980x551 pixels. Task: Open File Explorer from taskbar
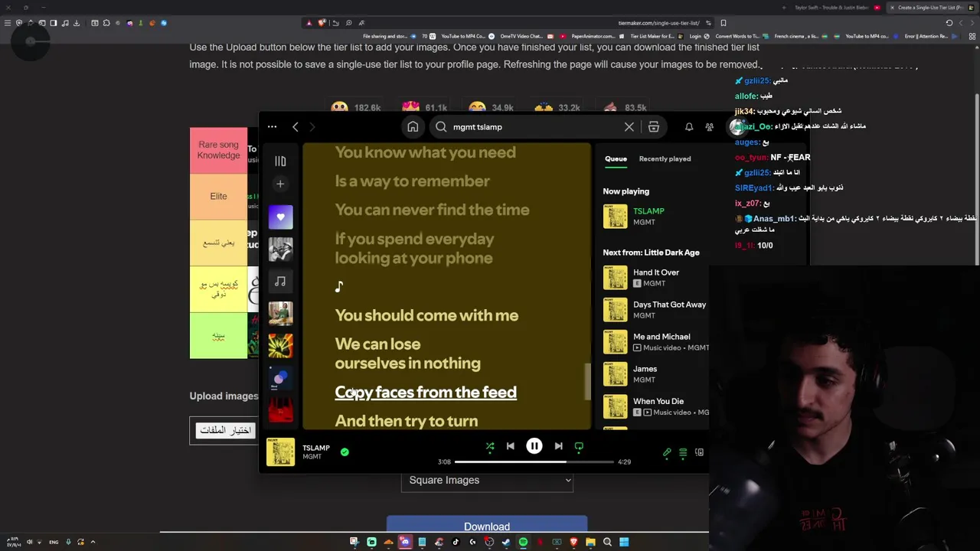coord(590,542)
